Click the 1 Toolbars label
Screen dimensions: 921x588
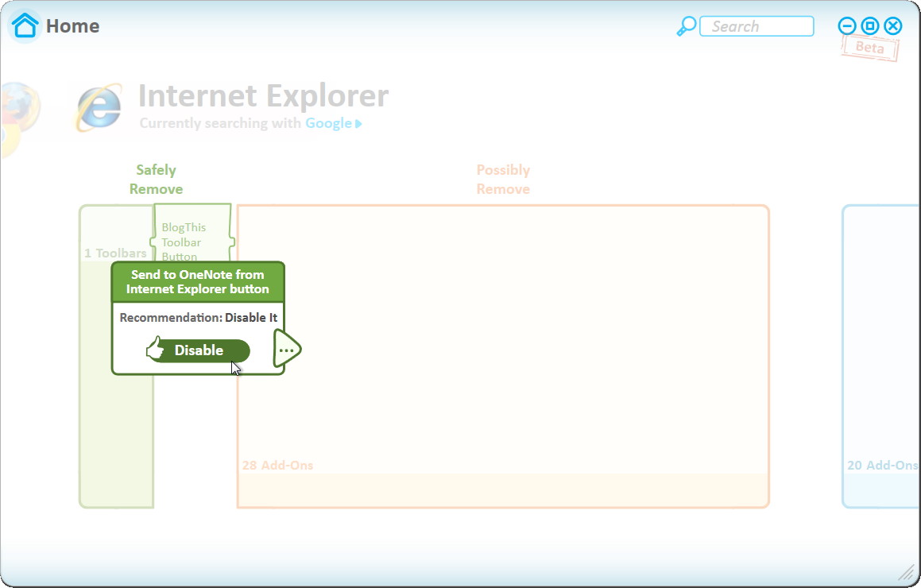tap(115, 253)
